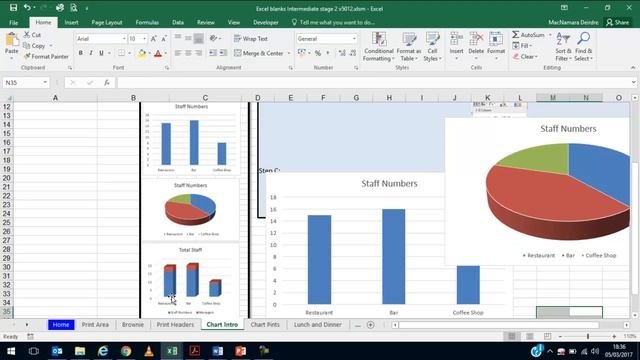Screen dimensions: 640x360
Task: Click Merge & Center
Action: point(259,53)
